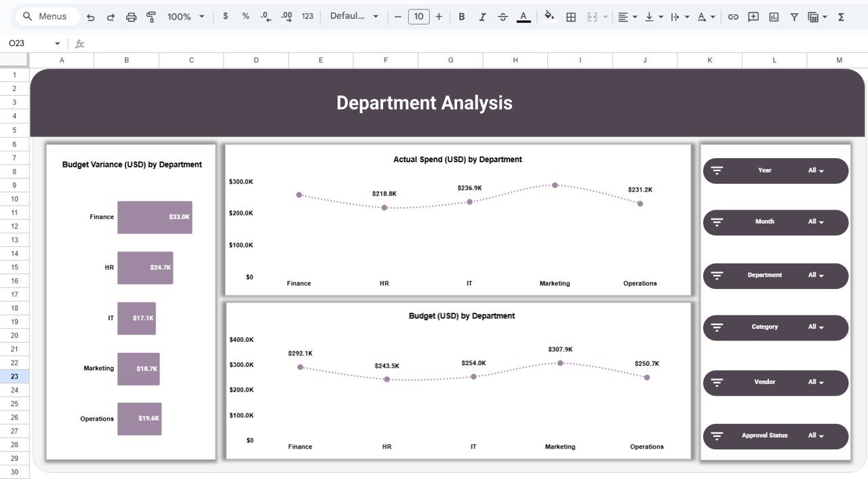Image resolution: width=868 pixels, height=479 pixels.
Task: Click the Approval Status slicer
Action: pos(775,436)
